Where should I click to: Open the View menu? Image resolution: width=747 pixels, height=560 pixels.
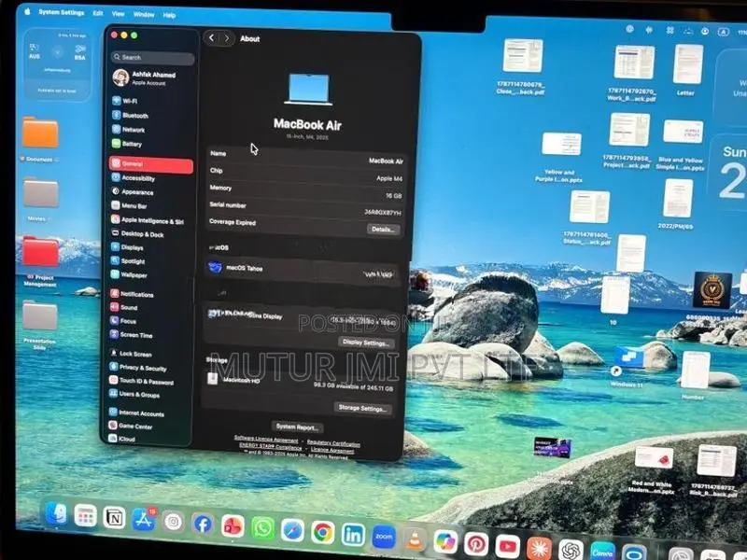tap(119, 14)
